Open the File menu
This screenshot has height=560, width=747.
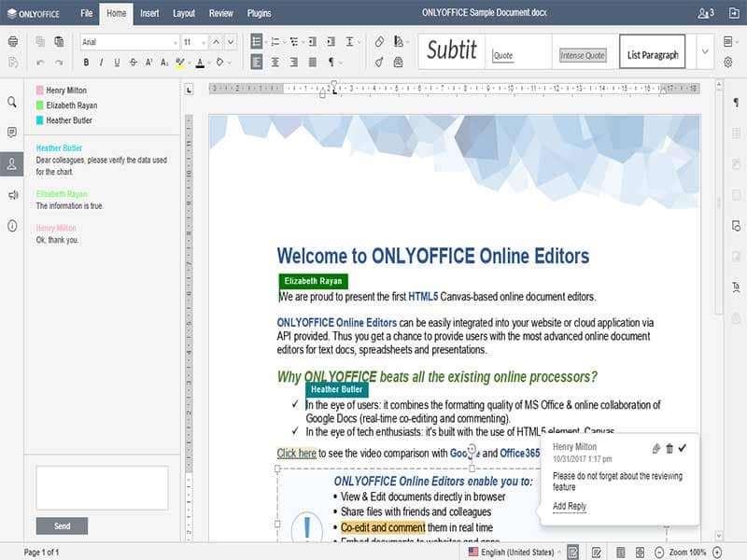(x=85, y=13)
